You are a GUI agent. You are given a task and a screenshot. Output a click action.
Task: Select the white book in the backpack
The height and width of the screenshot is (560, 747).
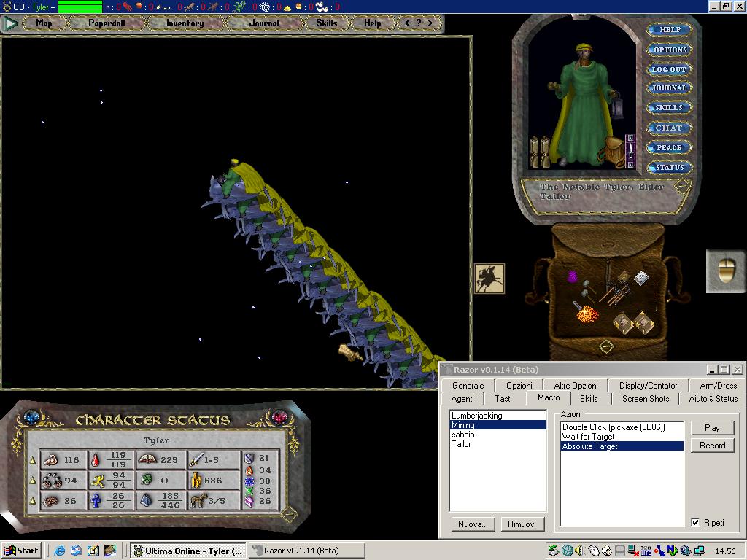point(641,278)
